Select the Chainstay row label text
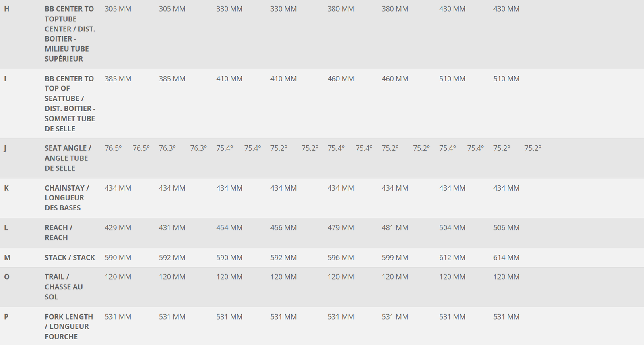The image size is (644, 345). pyautogui.click(x=67, y=198)
